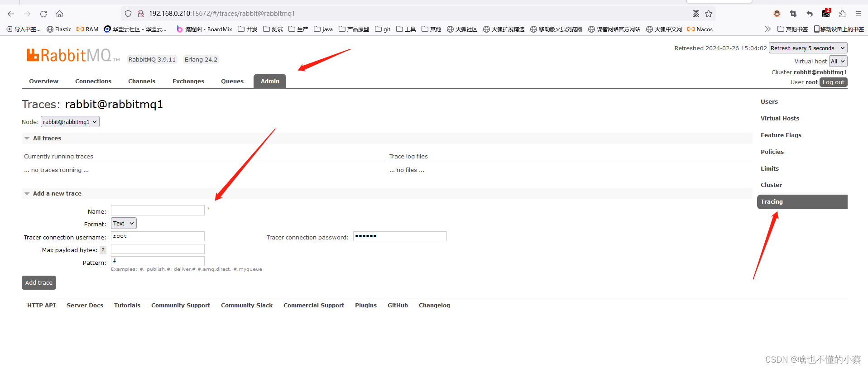Select Tracing in the admin sidebar
Viewport: 868px width, 368px height.
pos(802,202)
